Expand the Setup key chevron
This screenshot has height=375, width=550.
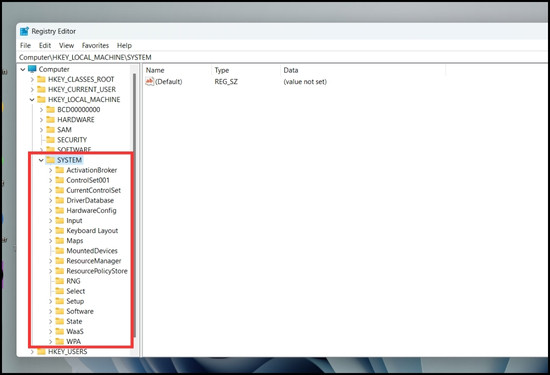51,301
